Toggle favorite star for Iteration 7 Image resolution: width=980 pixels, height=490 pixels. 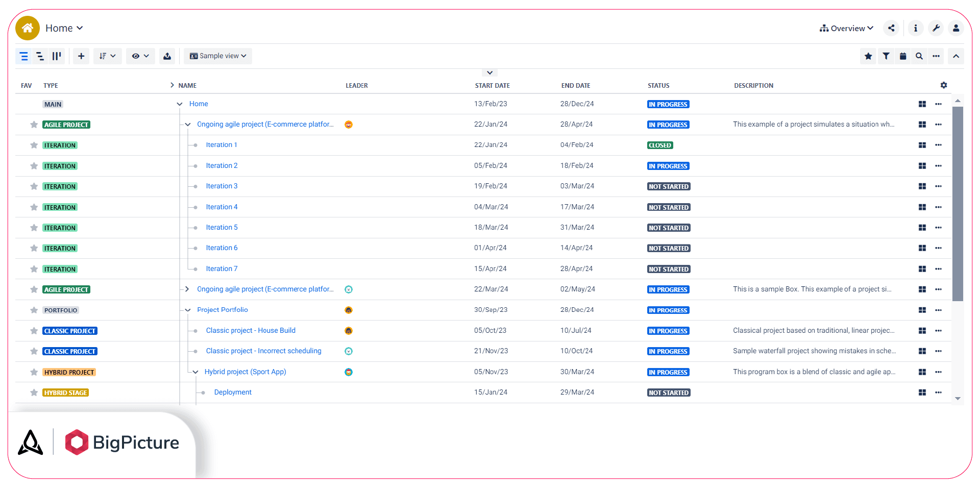(x=34, y=269)
